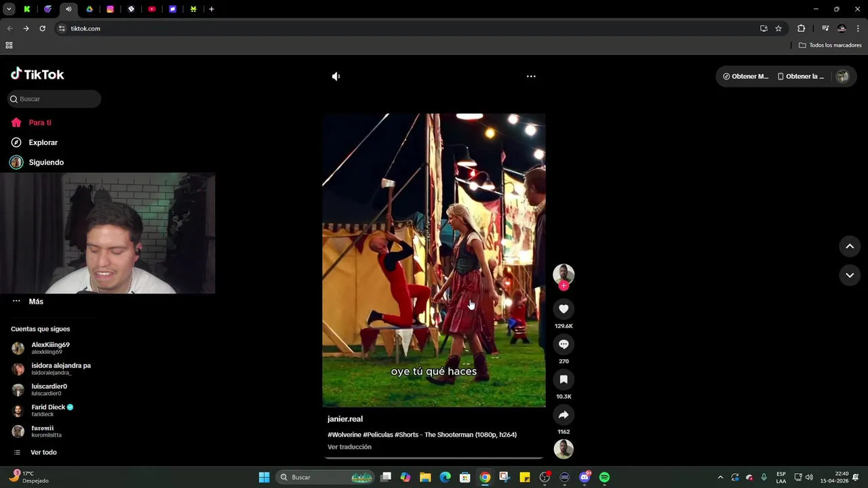Click the #Peliculas hashtag

tap(378, 434)
